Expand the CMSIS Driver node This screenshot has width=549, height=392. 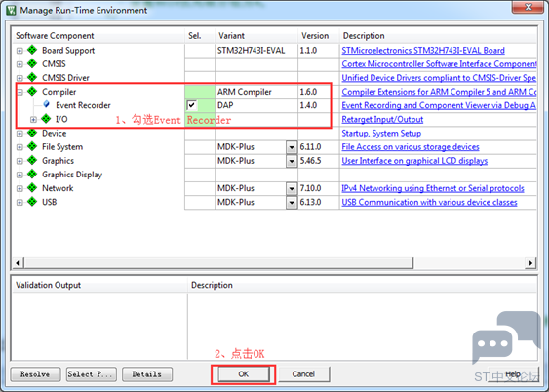point(20,78)
